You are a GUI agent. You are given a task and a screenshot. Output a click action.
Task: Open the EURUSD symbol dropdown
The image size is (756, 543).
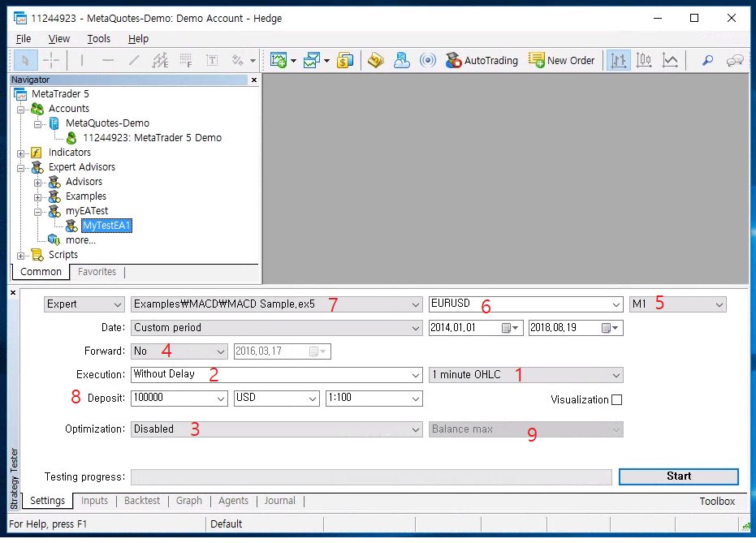[525, 304]
